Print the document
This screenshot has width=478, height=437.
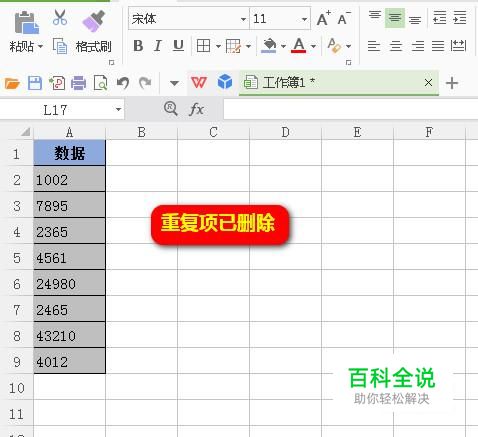(x=79, y=83)
